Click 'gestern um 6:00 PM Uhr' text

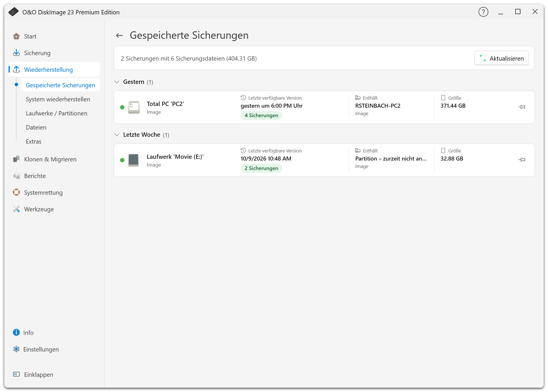[x=272, y=106]
